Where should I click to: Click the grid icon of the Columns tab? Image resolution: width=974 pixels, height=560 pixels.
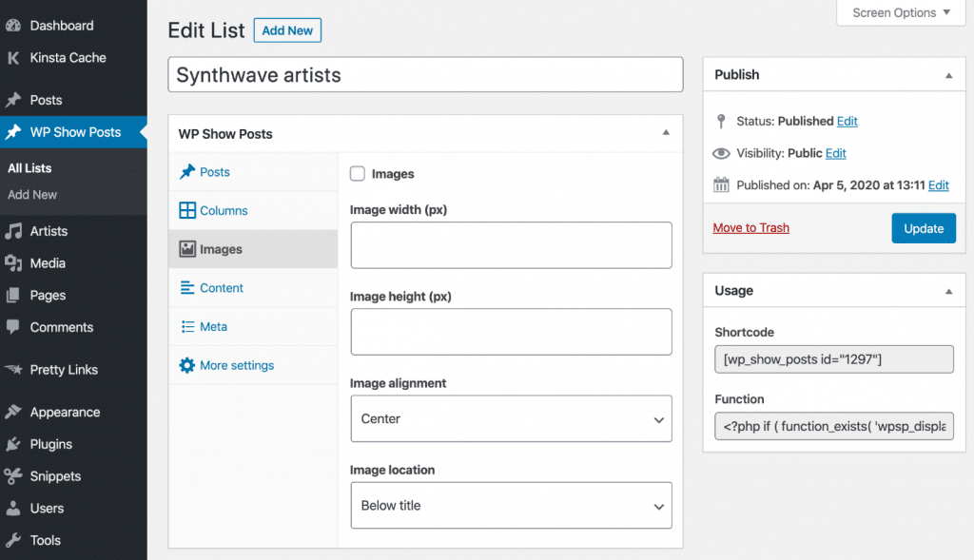point(187,210)
